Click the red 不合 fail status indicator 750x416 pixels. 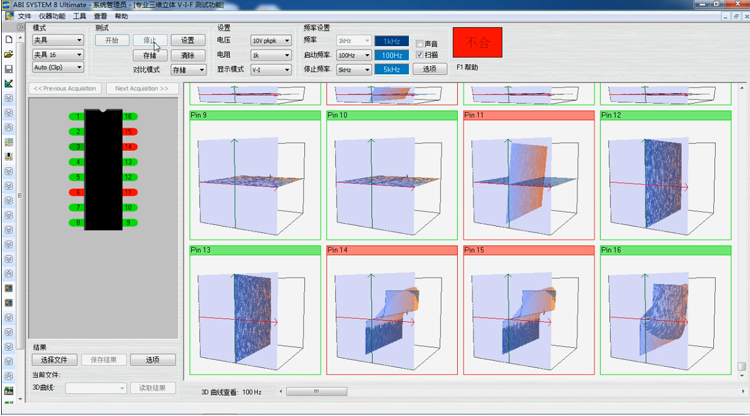[477, 44]
